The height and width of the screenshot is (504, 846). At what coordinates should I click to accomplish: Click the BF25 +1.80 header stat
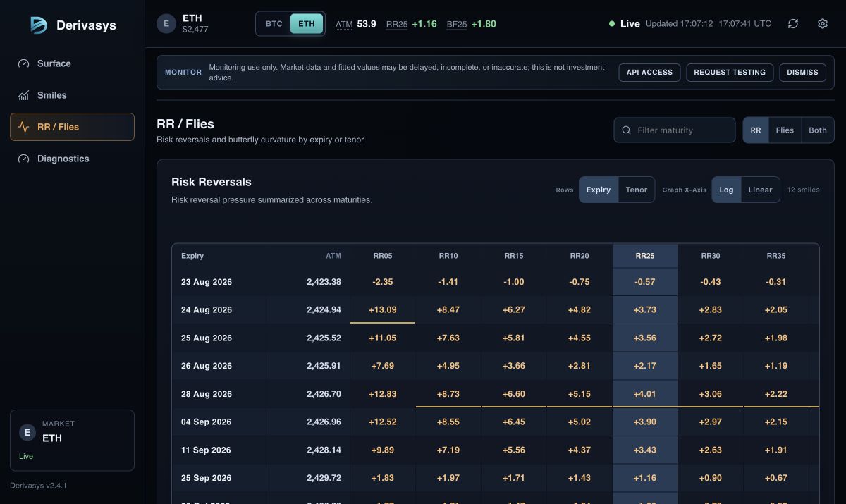[472, 24]
